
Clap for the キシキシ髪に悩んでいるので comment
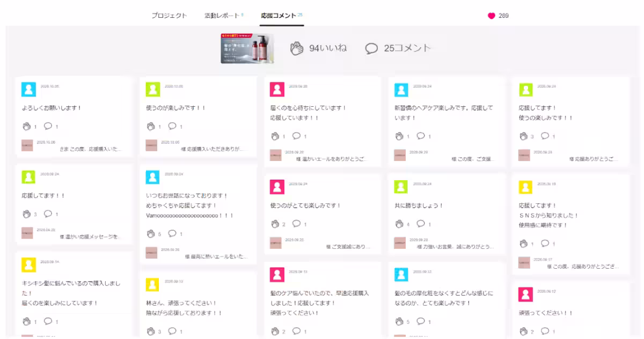tap(26, 322)
